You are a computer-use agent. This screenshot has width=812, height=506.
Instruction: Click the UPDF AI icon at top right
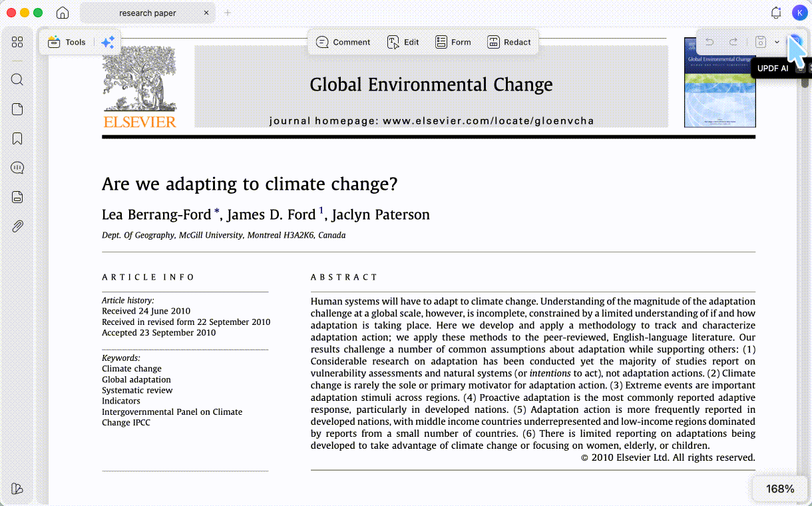point(796,42)
